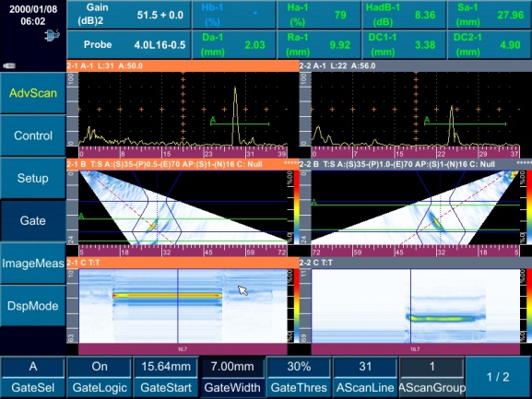Viewport: 532px width, 399px height.
Task: Click the Gain 51.5 + 0.0 field
Action: click(x=129, y=15)
